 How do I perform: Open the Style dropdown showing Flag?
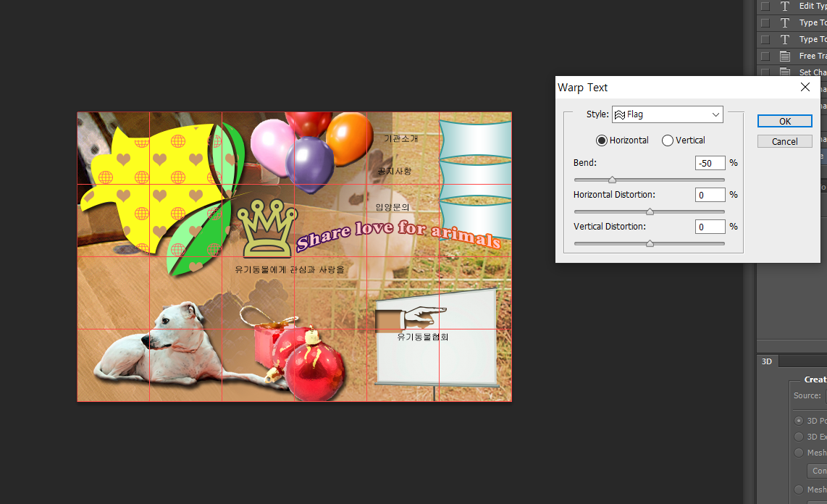[667, 114]
